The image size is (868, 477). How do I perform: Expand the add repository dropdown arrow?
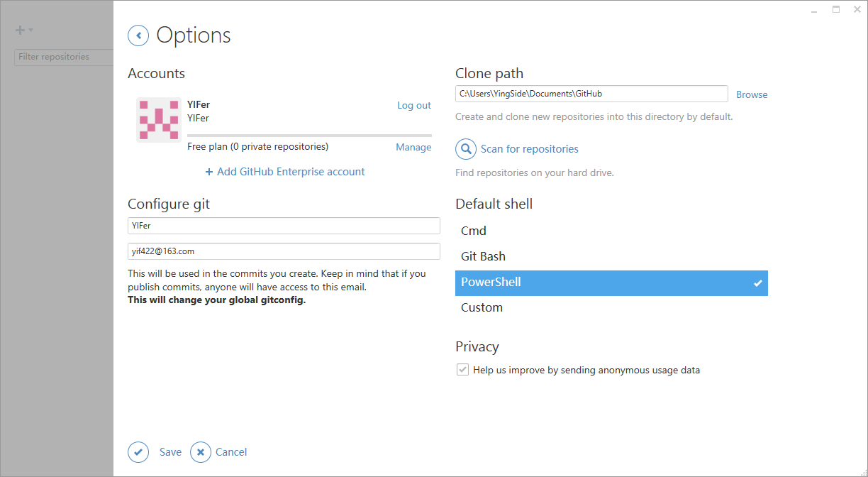(31, 31)
